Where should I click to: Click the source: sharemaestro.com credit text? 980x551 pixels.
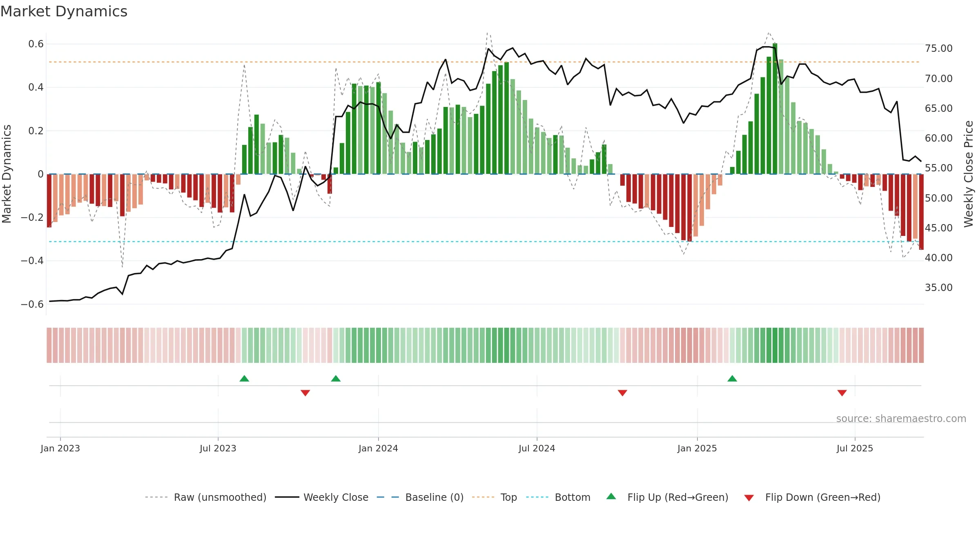coord(901,418)
